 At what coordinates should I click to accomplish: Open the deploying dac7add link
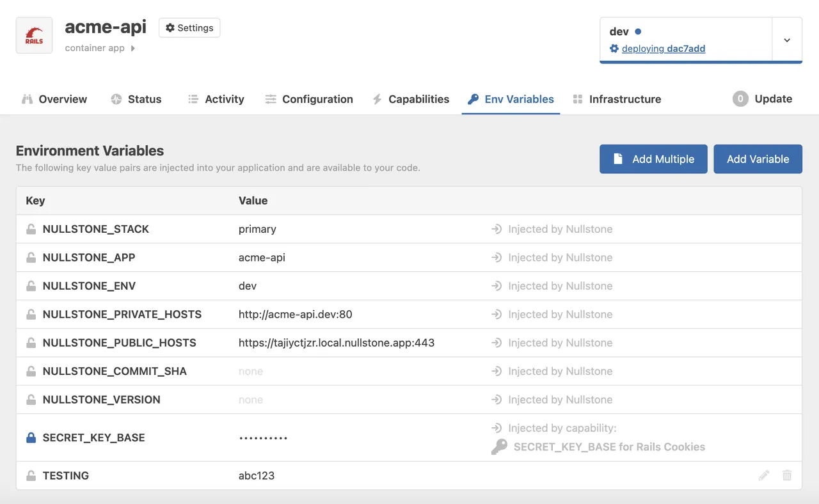[x=664, y=49]
